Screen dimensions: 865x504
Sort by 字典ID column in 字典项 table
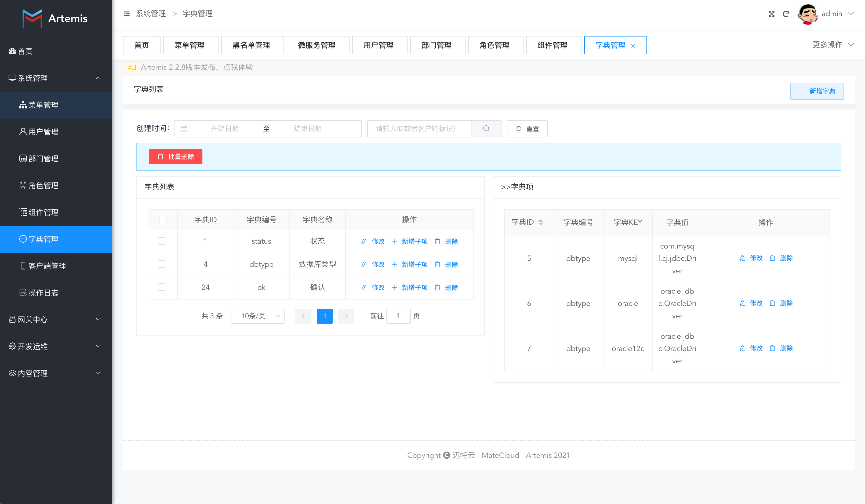(541, 222)
